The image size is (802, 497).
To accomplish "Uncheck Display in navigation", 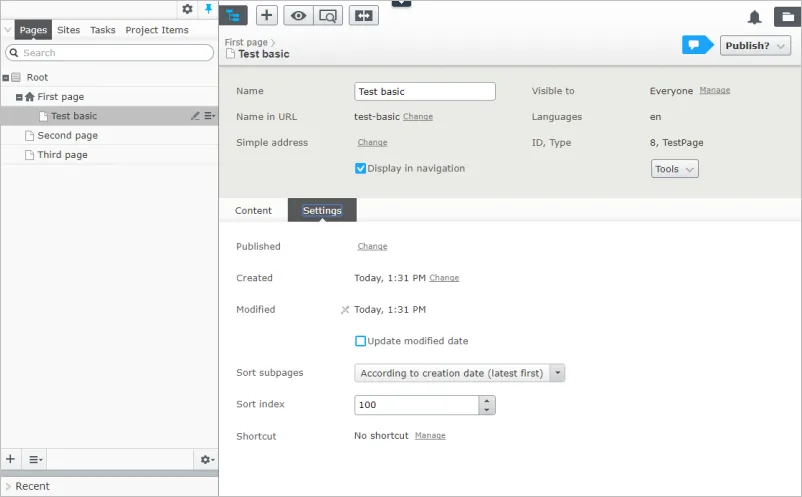I will (x=361, y=168).
